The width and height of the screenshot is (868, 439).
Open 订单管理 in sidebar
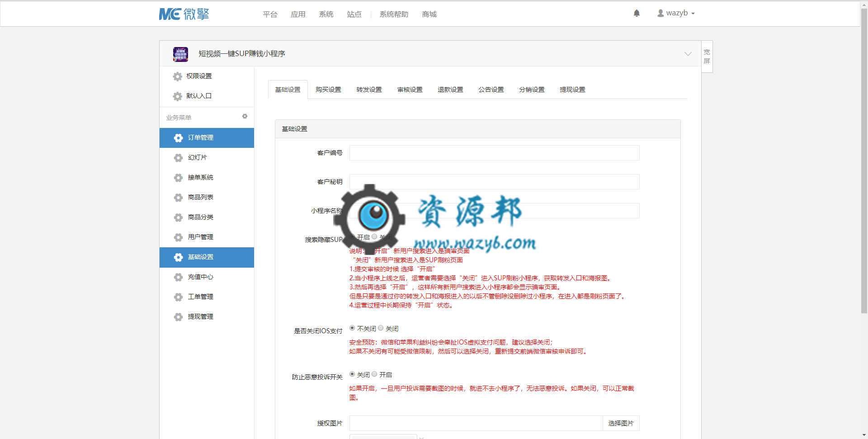207,138
